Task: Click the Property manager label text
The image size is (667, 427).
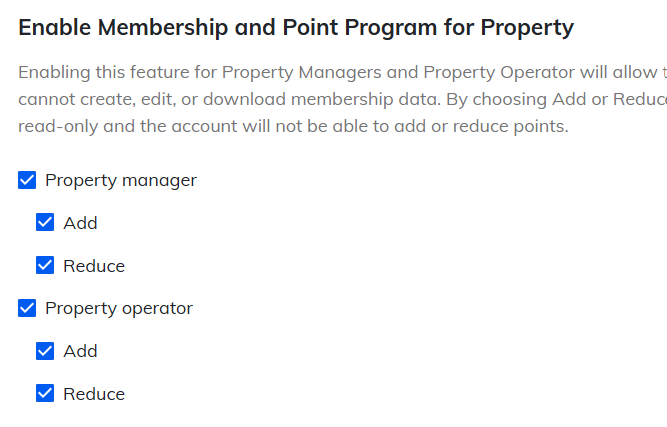Action: tap(121, 181)
